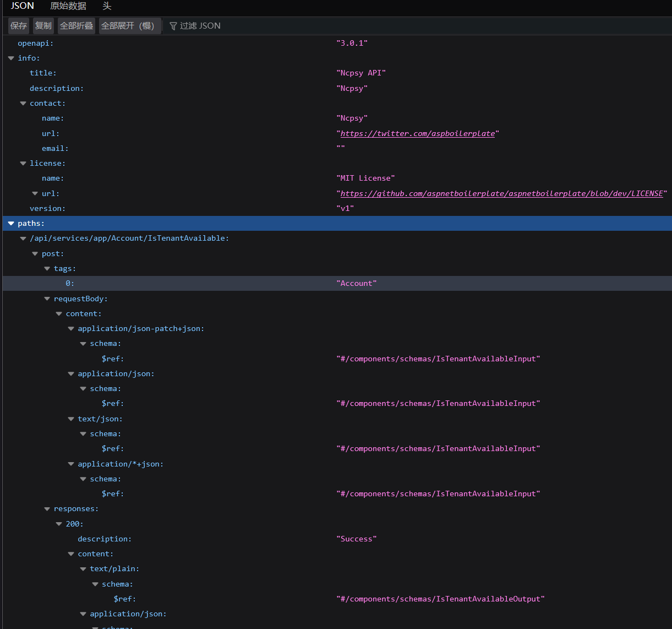Viewport: 672px width, 629px height.
Task: Collapse the responses node
Action: pyautogui.click(x=47, y=509)
